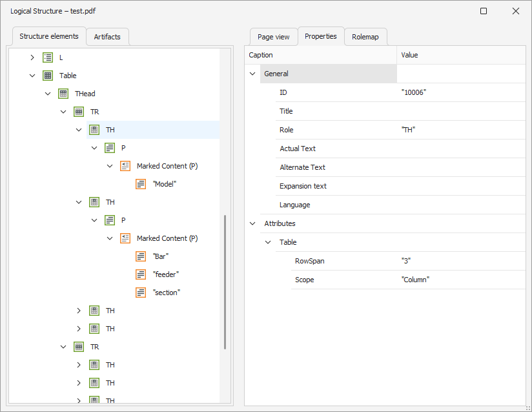Click the THead structure icon
Screen dimensions: 532x412
[x=63, y=94]
